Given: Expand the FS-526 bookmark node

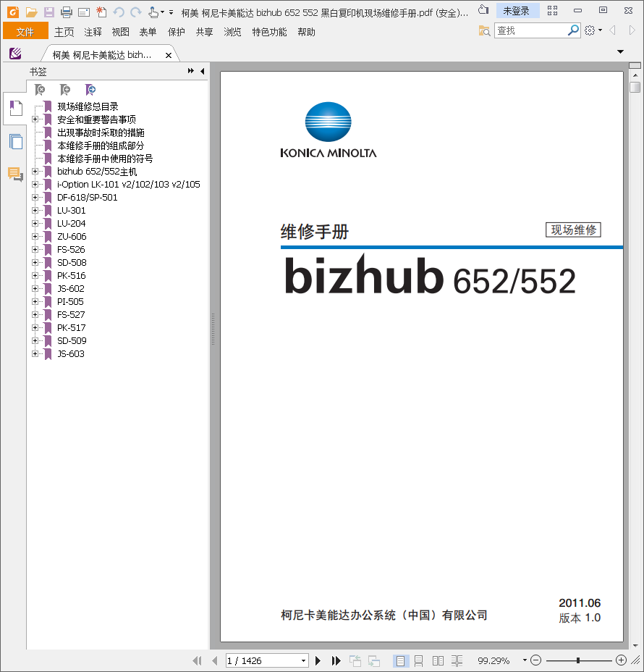Looking at the screenshot, I should [35, 249].
